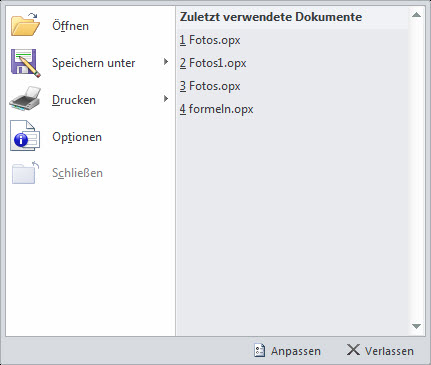Click the scroll down arrow of recent list
This screenshot has width=431, height=365.
[416, 326]
